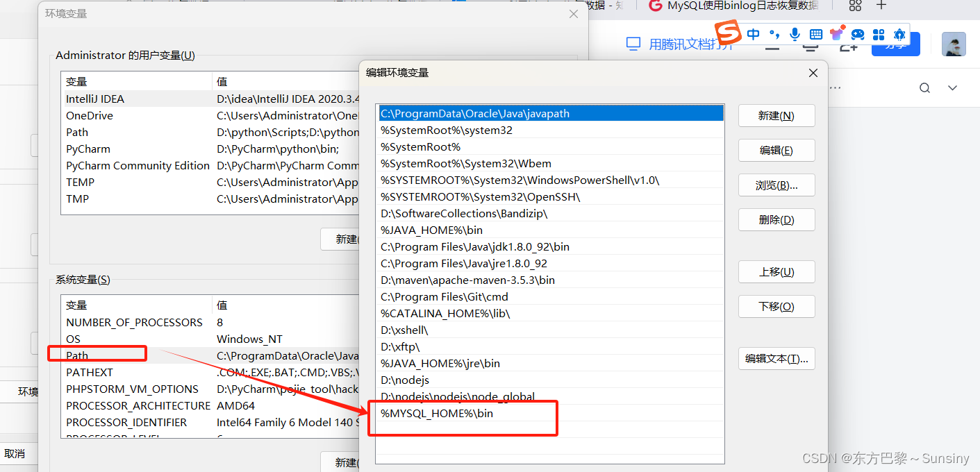Switch to the MySQL使用binlog日志恢复数据 tab
Image resolution: width=980 pixels, height=472 pixels.
coord(733,6)
